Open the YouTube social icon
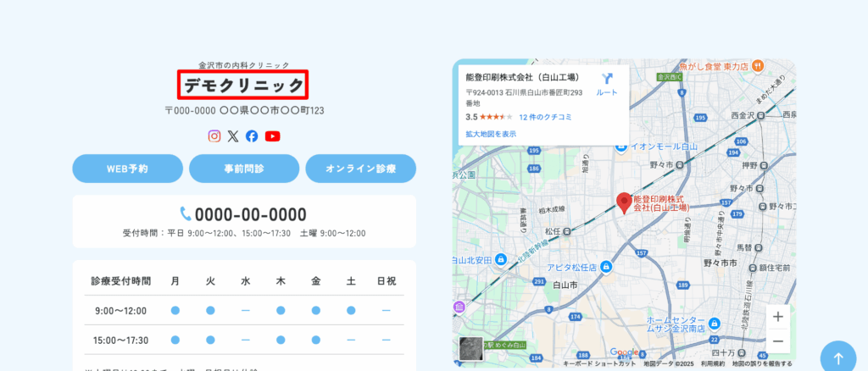This screenshot has width=868, height=371. [272, 136]
